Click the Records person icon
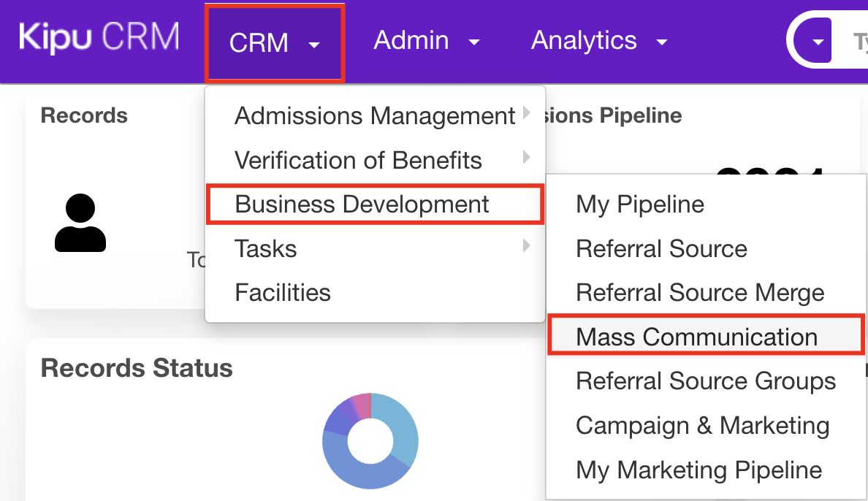Viewport: 868px width, 501px height. tap(80, 223)
